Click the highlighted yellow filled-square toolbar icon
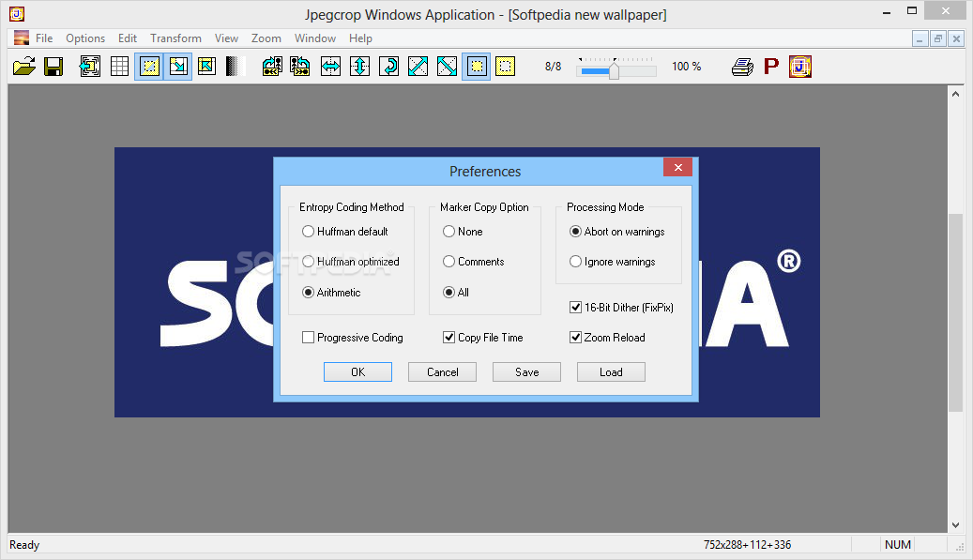Image resolution: width=973 pixels, height=560 pixels. click(476, 67)
